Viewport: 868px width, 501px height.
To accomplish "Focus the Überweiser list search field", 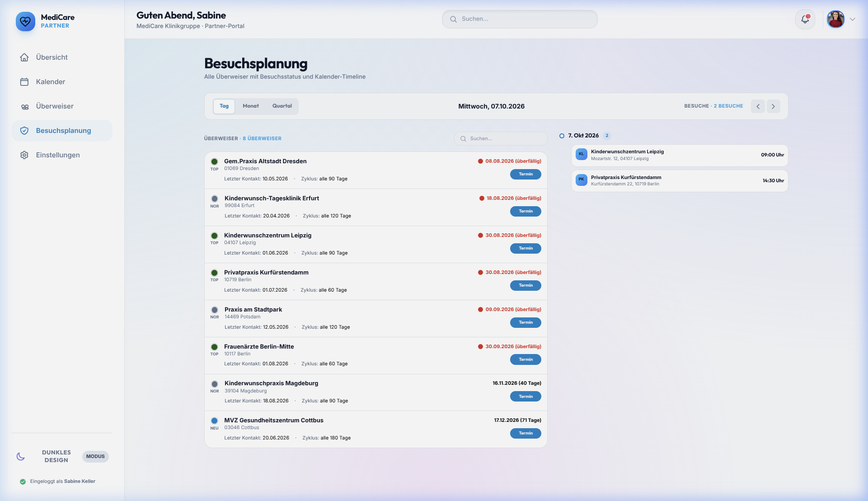I will pos(501,139).
